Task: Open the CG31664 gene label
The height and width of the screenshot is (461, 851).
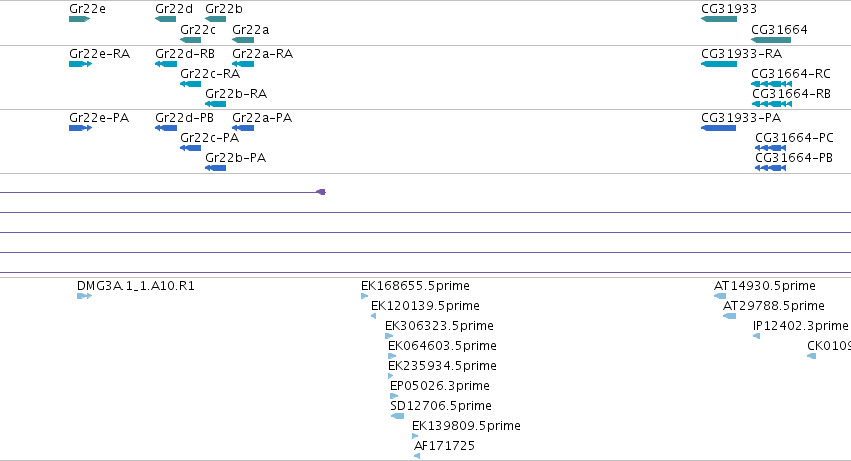Action: click(x=779, y=30)
